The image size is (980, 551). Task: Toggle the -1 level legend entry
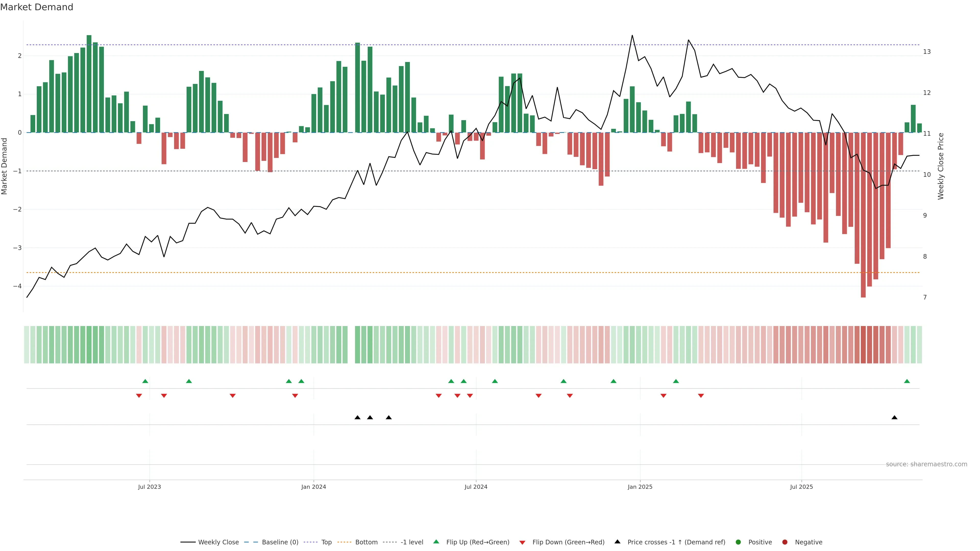412,542
